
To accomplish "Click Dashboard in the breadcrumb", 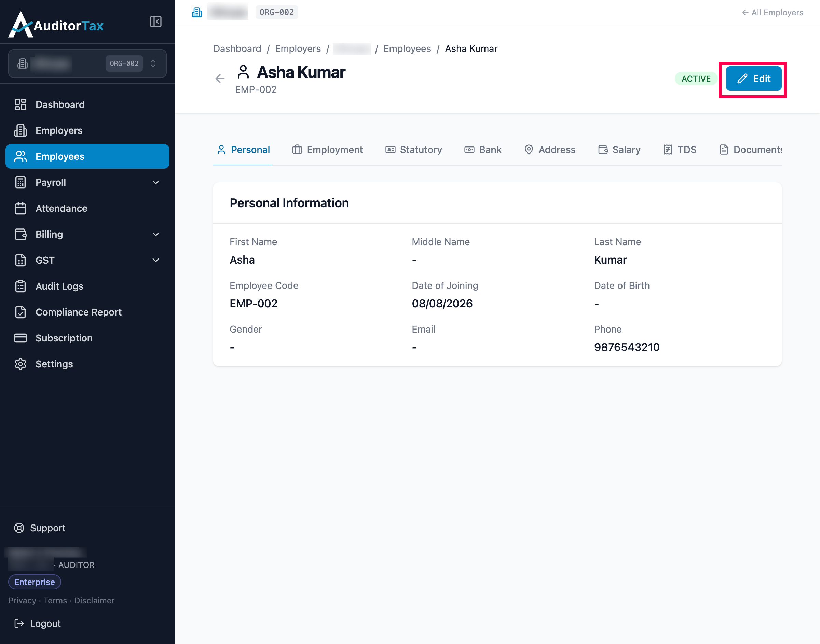I will point(237,48).
